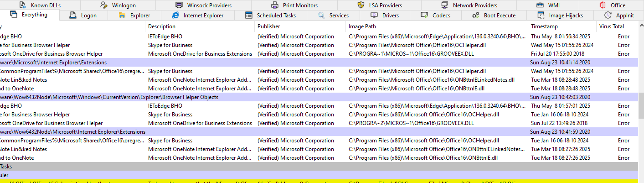Select Wow6432Node Browser Helper Objects registry key
The height and width of the screenshot is (183, 644).
109,97
